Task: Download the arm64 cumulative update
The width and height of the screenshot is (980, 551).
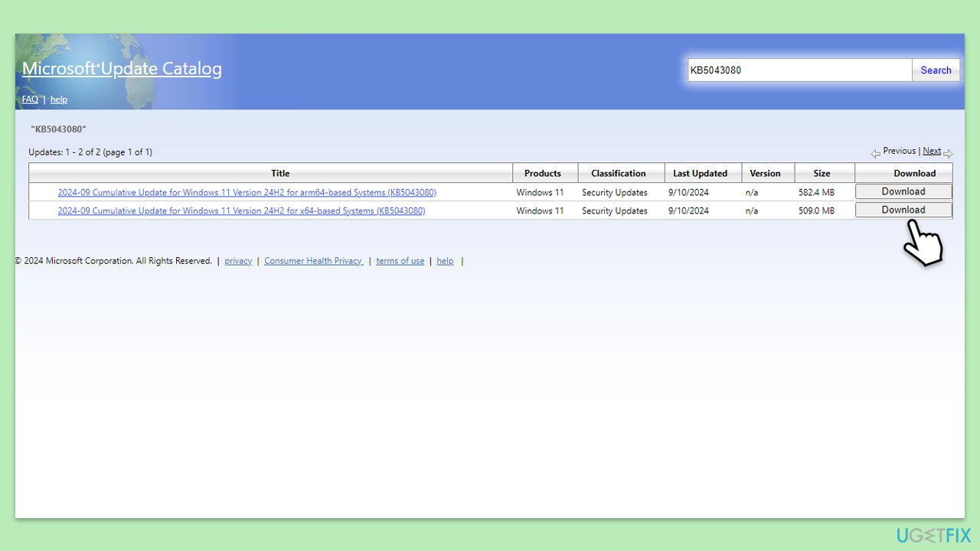Action: tap(903, 191)
